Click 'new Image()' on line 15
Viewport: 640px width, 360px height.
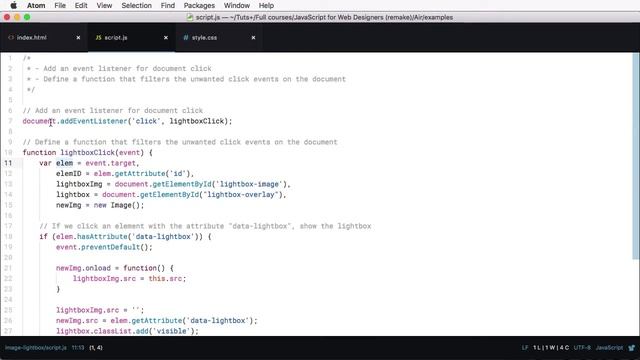click(117, 205)
